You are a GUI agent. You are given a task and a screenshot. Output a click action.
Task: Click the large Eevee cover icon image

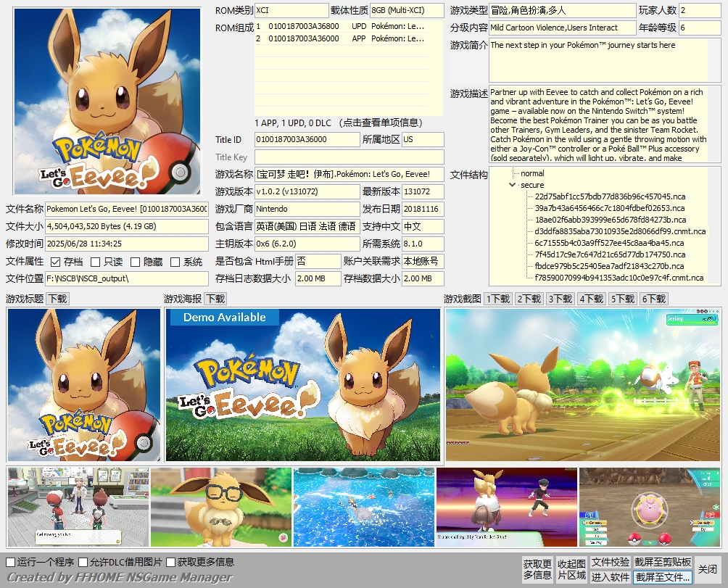pyautogui.click(x=107, y=101)
